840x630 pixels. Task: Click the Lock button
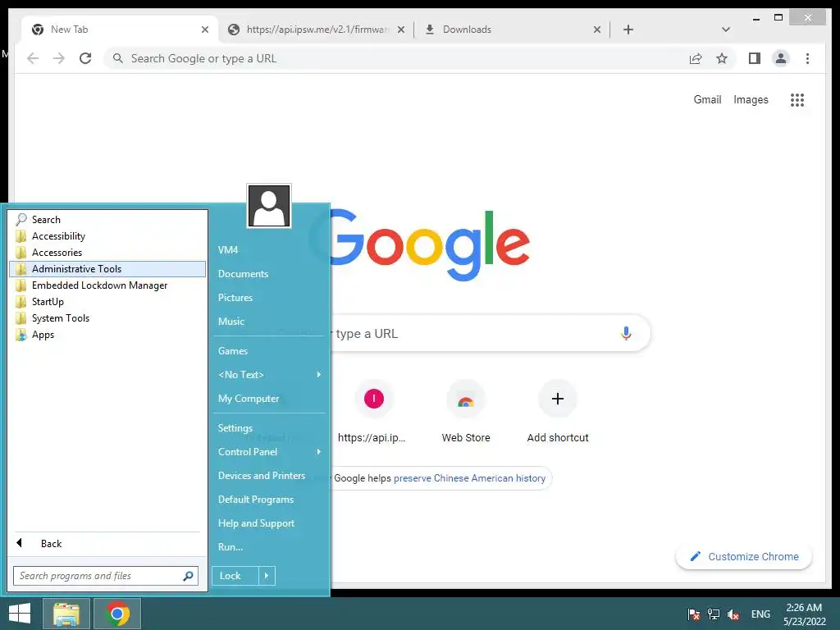235,576
